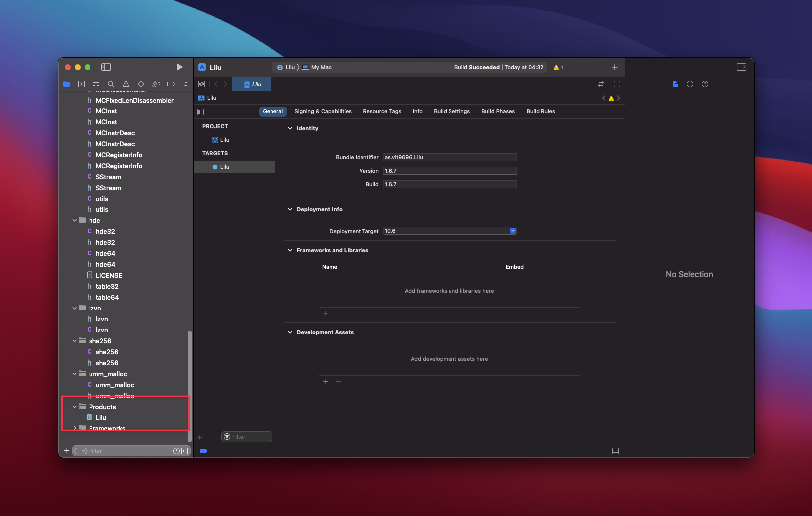Click the related items grid icon
Image resolution: width=812 pixels, height=516 pixels.
(x=201, y=84)
